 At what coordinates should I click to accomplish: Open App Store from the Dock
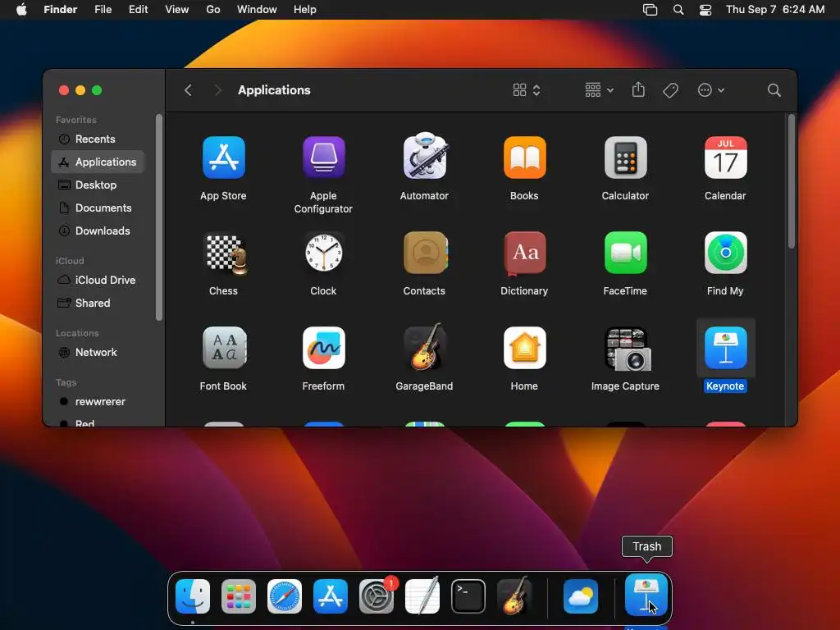click(331, 596)
